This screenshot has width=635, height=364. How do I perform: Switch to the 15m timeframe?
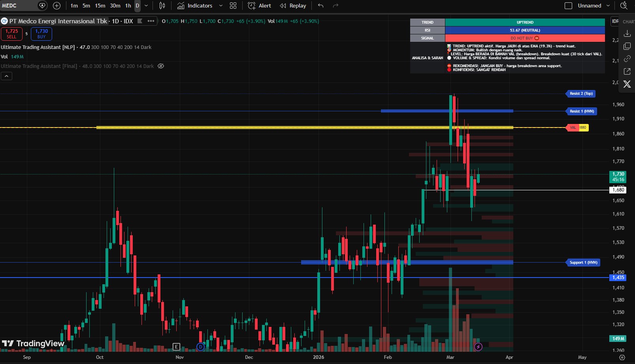coord(100,6)
